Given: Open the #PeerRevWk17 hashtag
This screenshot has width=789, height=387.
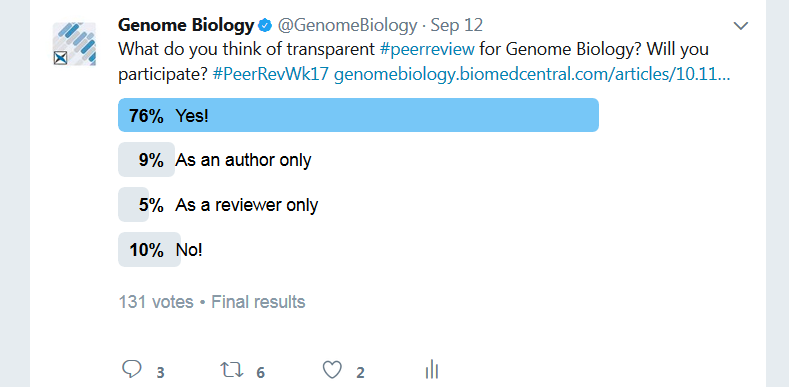Looking at the screenshot, I should point(271,74).
